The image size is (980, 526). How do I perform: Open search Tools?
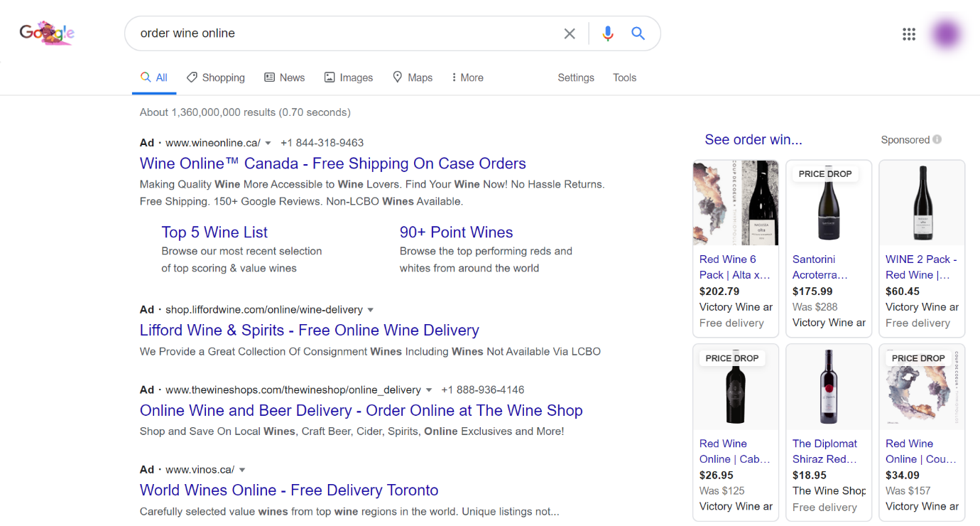tap(625, 77)
